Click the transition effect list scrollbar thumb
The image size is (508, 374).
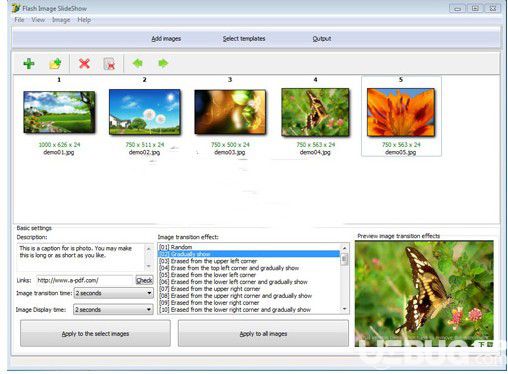(x=345, y=259)
